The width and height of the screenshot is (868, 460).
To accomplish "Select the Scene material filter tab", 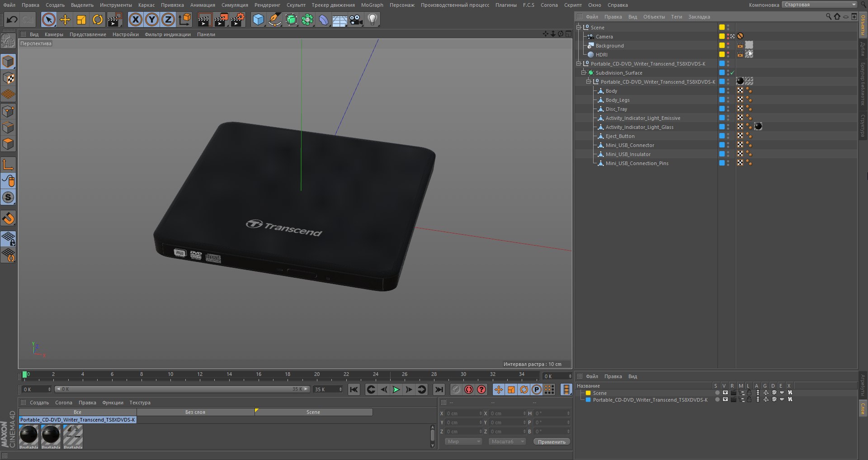I will coord(313,412).
